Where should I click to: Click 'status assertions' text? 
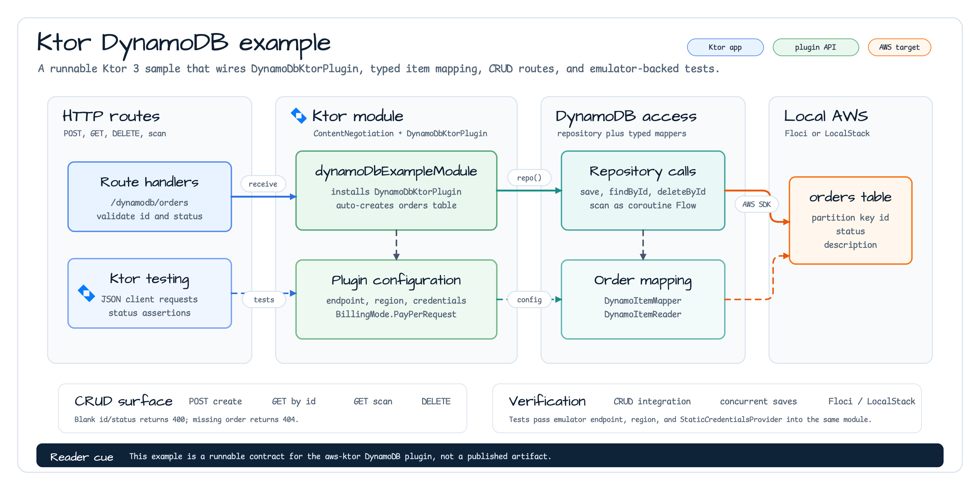coord(149,313)
